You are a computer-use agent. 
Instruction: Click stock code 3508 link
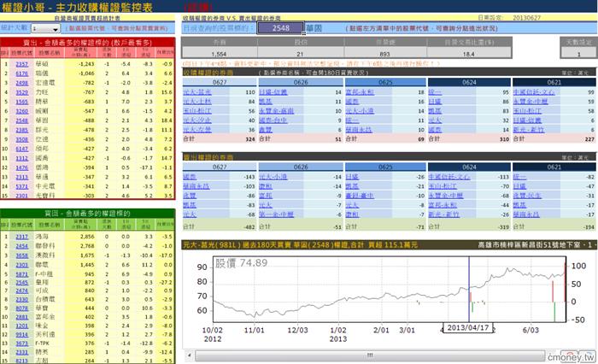(x=21, y=139)
